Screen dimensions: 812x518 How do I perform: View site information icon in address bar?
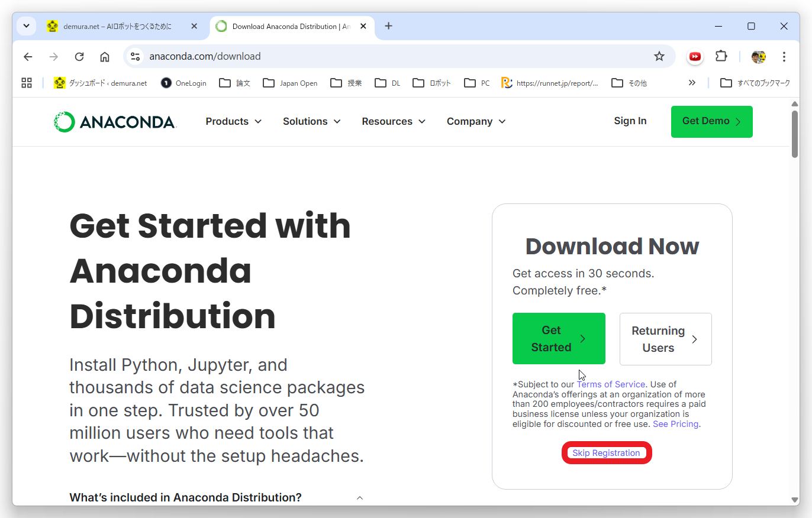136,57
